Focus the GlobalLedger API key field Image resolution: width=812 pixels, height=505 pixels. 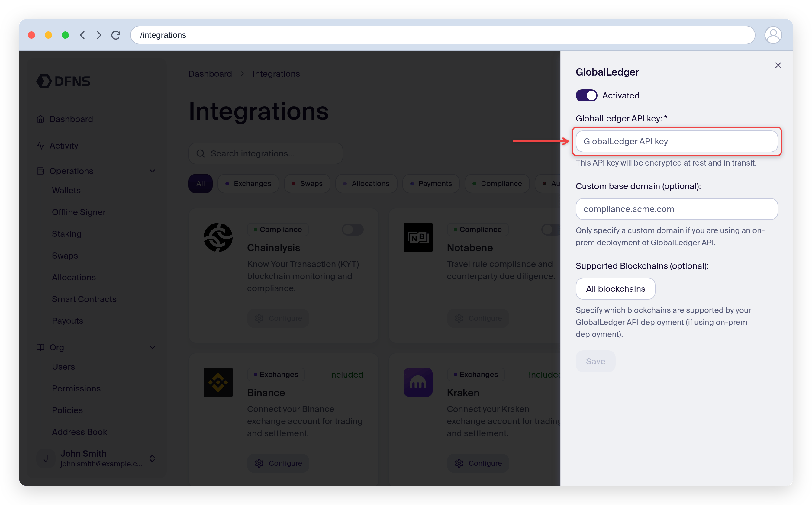click(676, 142)
